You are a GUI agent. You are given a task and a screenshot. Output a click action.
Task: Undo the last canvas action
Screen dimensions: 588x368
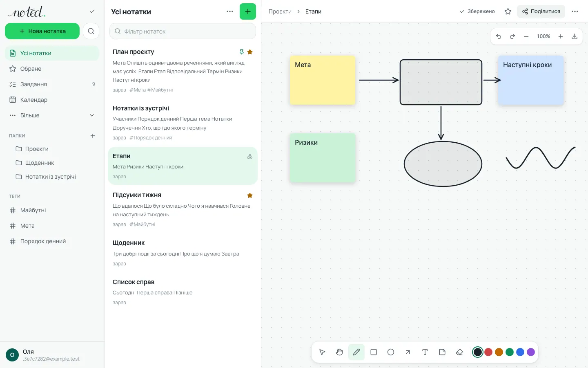point(499,36)
